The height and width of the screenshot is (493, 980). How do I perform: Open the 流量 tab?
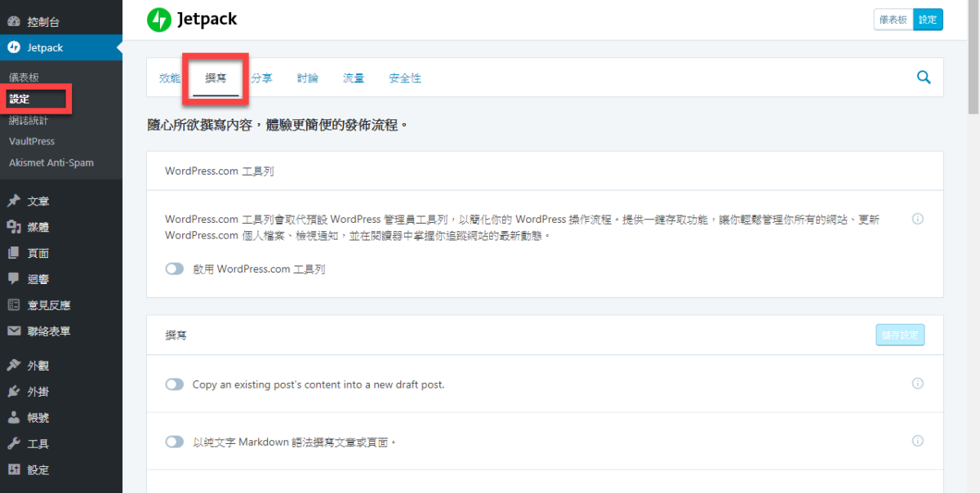[x=354, y=78]
